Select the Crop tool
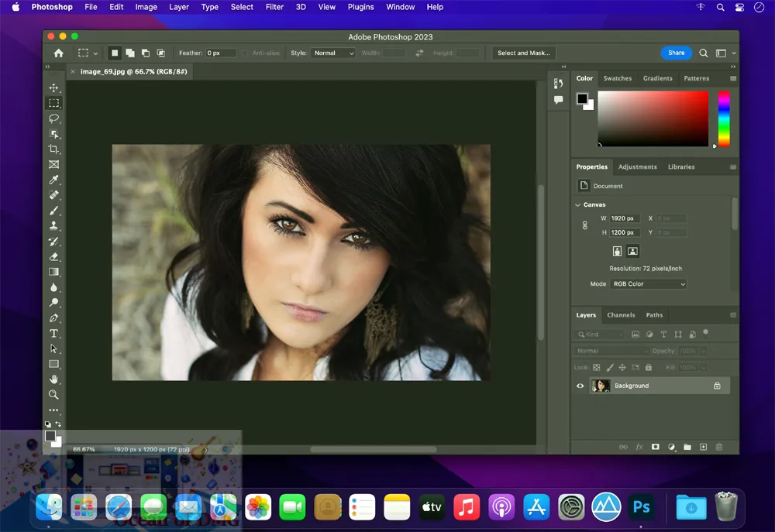 53,149
